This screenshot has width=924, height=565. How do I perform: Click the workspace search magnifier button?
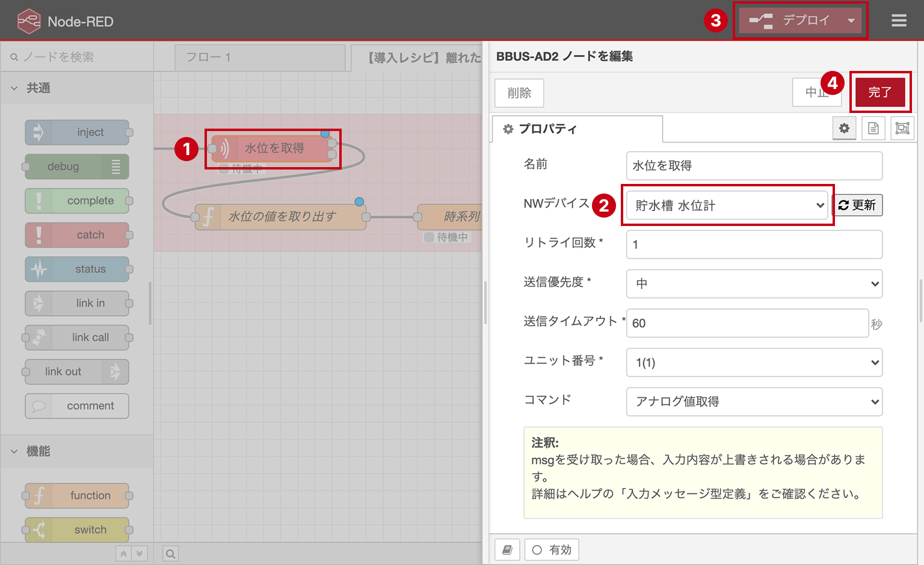coord(171,554)
